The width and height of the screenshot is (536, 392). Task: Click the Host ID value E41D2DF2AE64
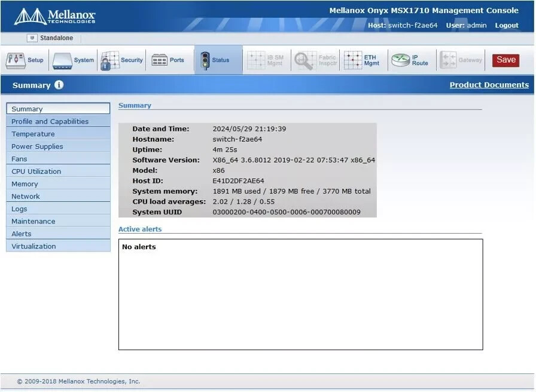238,181
